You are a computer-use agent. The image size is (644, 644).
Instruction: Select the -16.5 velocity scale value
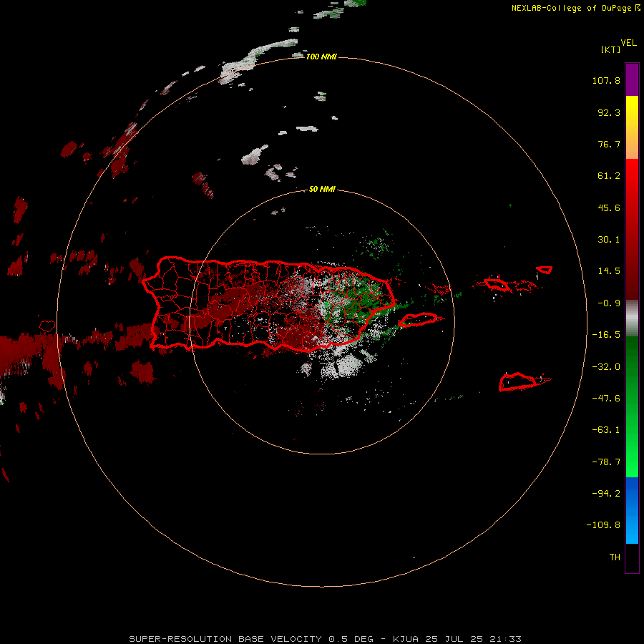(606, 335)
